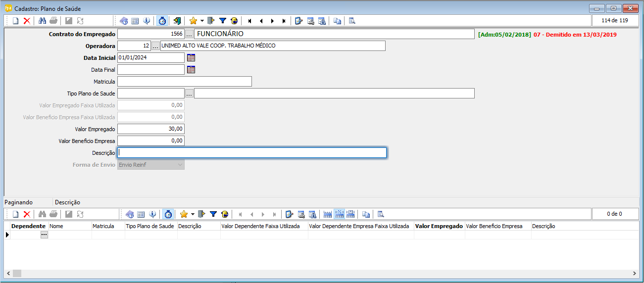Screen dimensions: 644x283
Task: Open the Tipo Plano de Saude lookup button
Action: pos(189,94)
